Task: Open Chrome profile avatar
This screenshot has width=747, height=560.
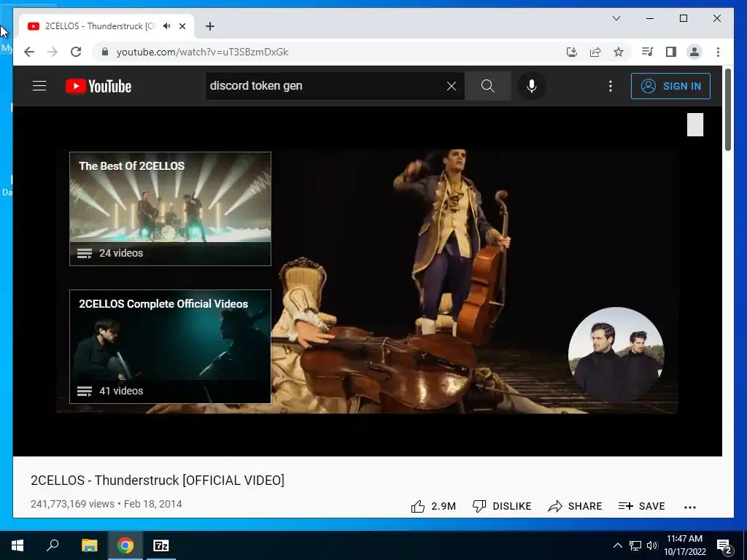Action: [x=694, y=52]
